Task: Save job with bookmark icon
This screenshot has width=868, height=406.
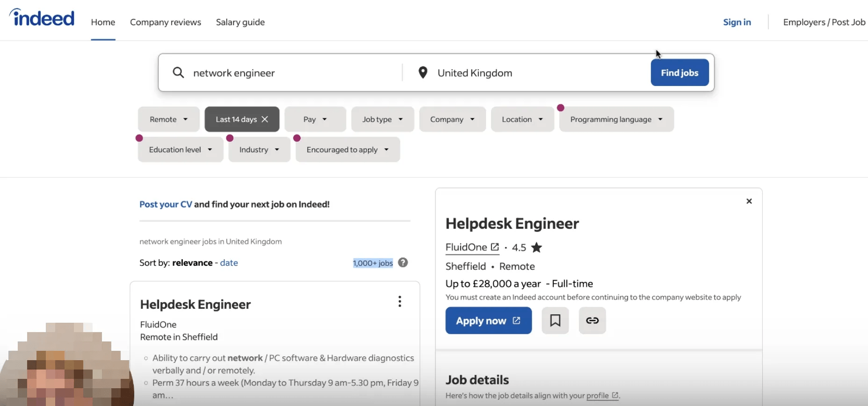Action: coord(555,320)
